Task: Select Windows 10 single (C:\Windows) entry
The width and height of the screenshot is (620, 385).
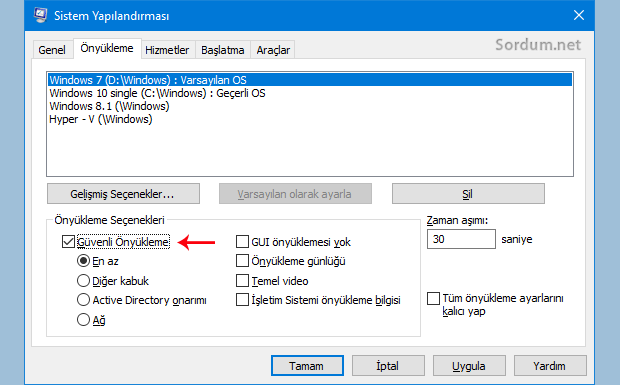Action: (x=310, y=93)
